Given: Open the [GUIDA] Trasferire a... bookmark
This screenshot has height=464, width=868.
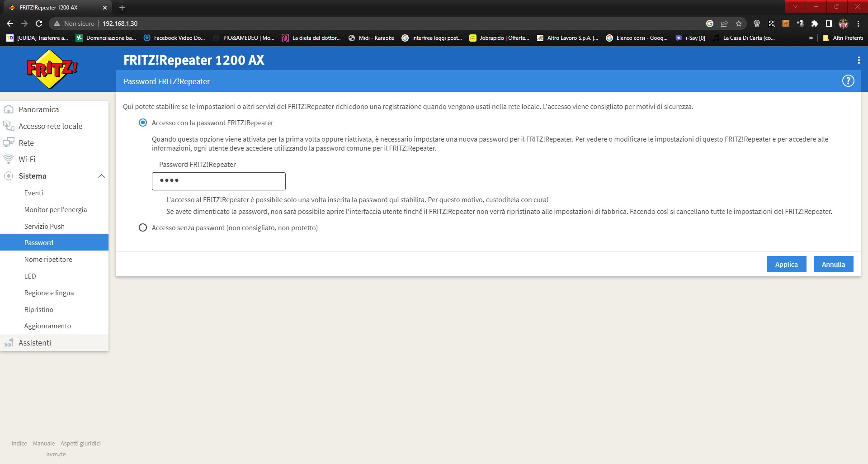Looking at the screenshot, I should 37,38.
